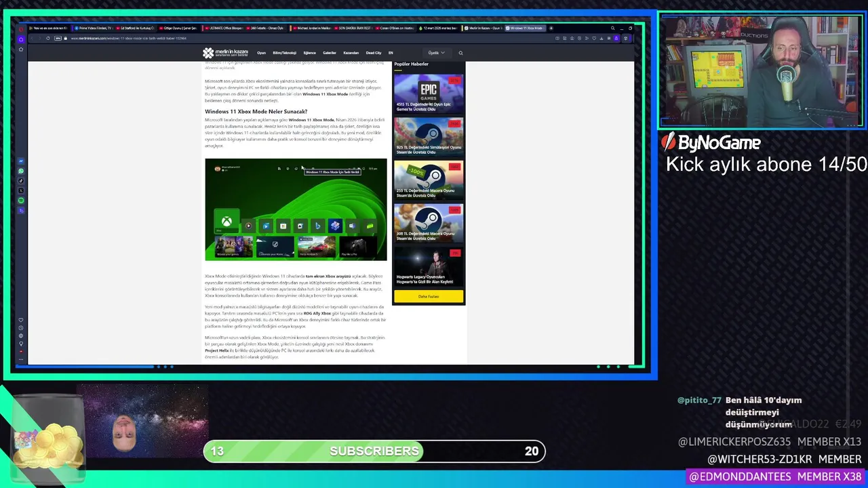Click the Daha Fazlası yellow button
Screen dimensions: 868x488
pyautogui.click(x=429, y=296)
